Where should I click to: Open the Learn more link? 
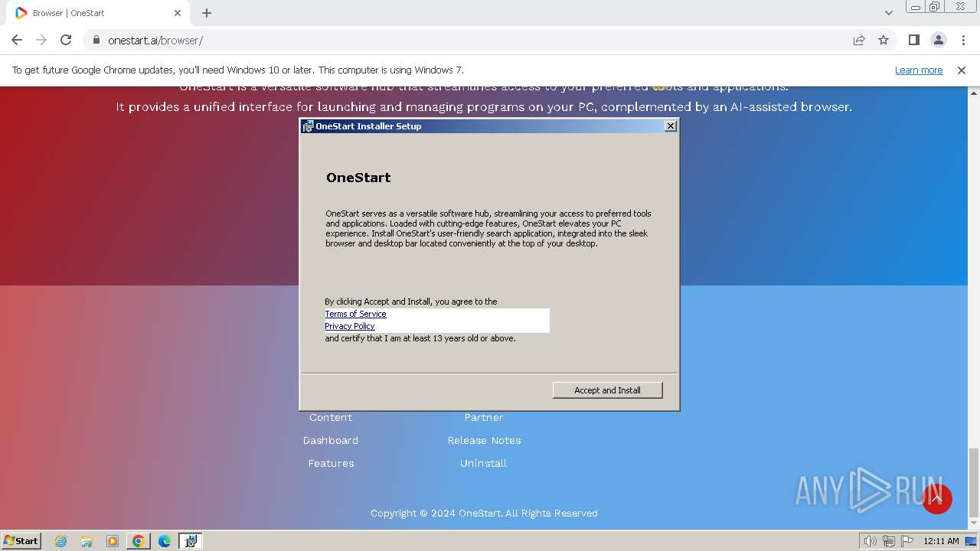919,70
